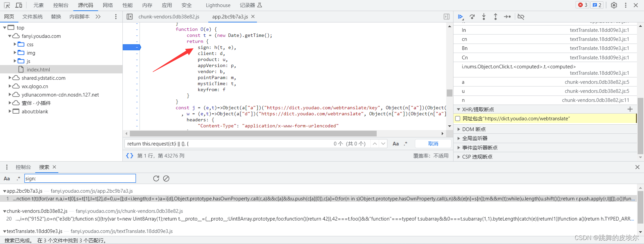Refresh the search results
Image resolution: width=644 pixels, height=244 pixels.
156,179
